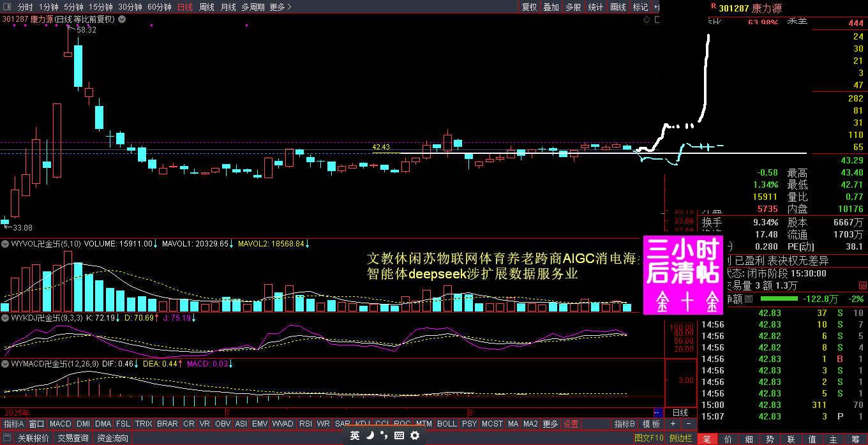Open 交易查询 tab
This screenshot has height=445, width=868.
tap(73, 438)
